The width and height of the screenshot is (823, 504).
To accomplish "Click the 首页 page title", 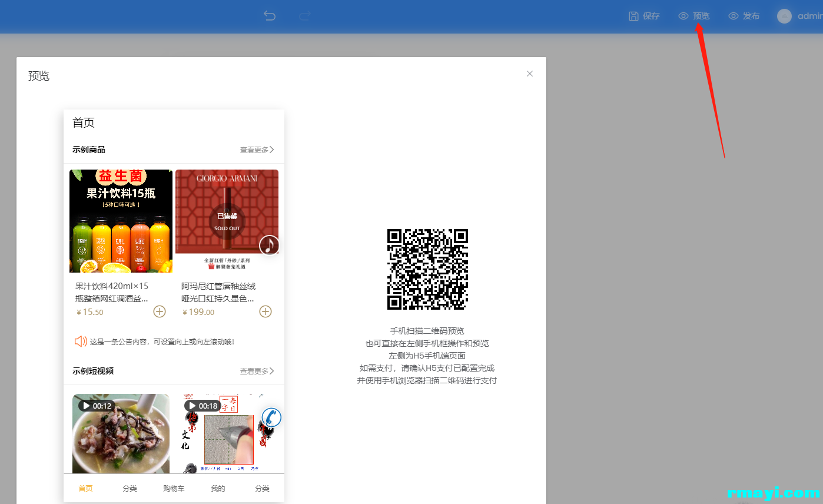I will 84,122.
